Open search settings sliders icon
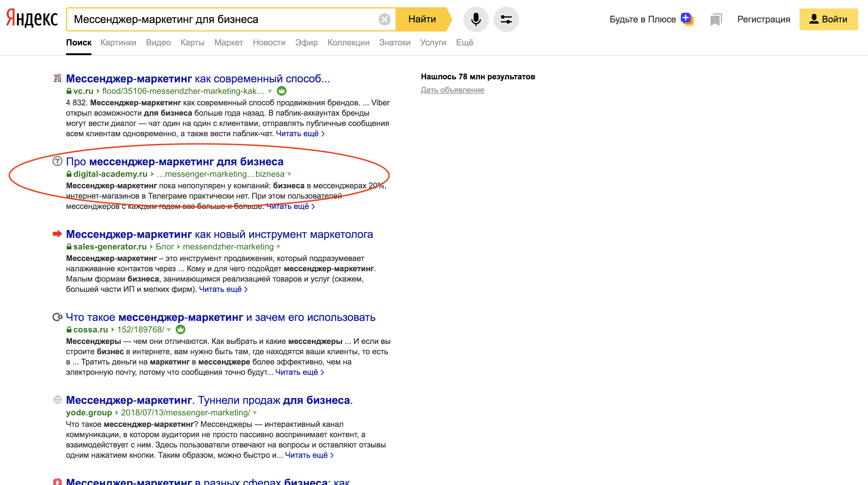 pos(506,19)
